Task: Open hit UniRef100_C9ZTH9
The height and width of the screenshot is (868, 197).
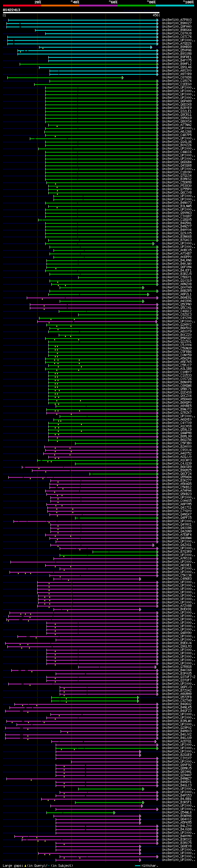Action: coord(177,701)
